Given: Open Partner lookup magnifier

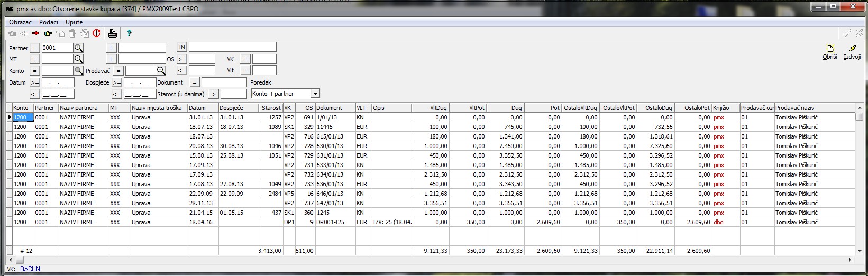Looking at the screenshot, I should point(78,48).
